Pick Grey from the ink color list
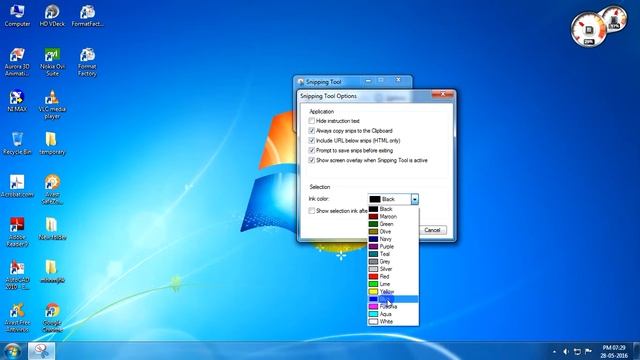 [393, 262]
